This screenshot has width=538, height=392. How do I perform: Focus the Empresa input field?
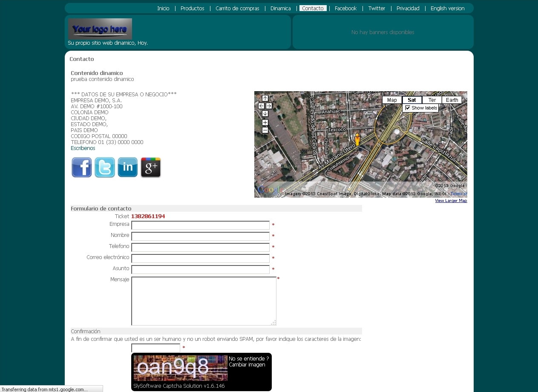(200, 225)
